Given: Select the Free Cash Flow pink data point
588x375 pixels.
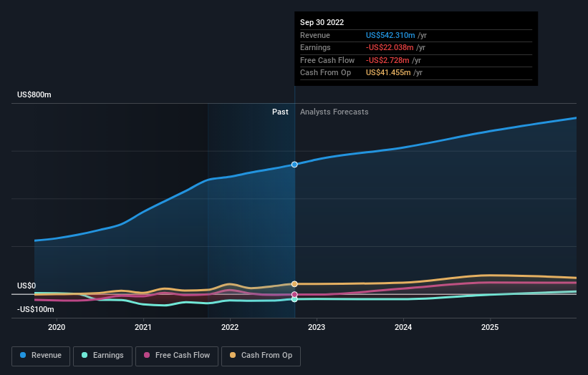Looking at the screenshot, I should [x=294, y=294].
